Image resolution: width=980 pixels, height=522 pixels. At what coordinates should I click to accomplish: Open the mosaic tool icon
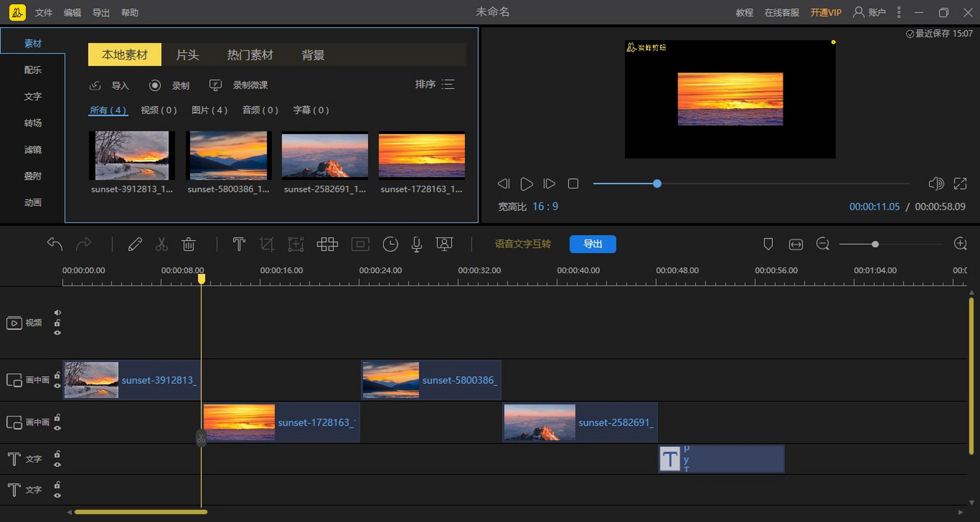[327, 244]
